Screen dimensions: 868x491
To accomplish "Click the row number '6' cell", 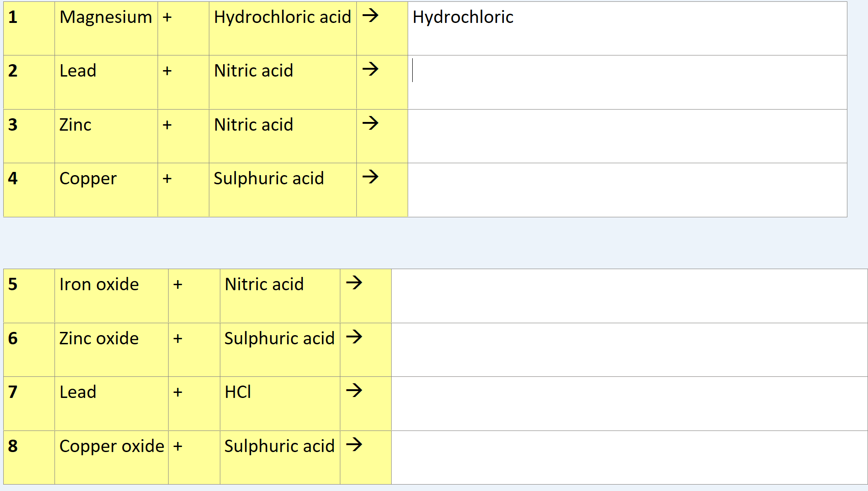I will (x=29, y=350).
